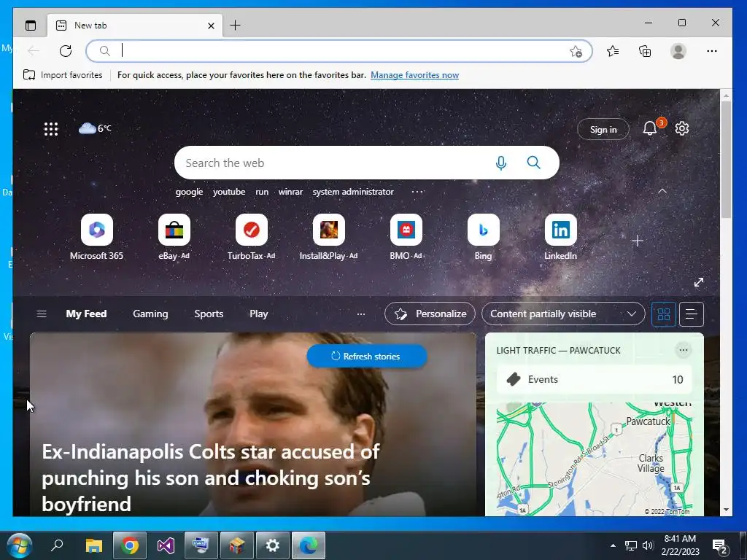Collapse quick links with the chevron
Screen dimensions: 747x560
pos(662,191)
